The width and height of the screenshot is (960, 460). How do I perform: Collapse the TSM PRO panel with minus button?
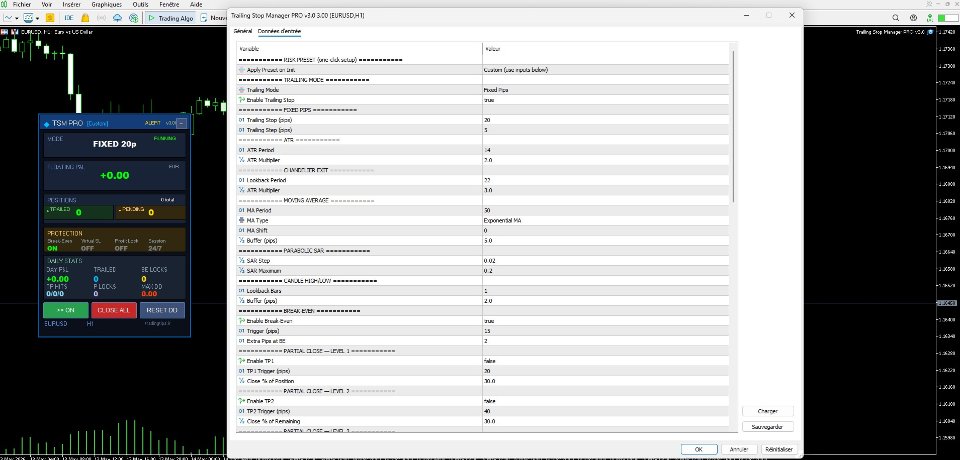pos(181,123)
